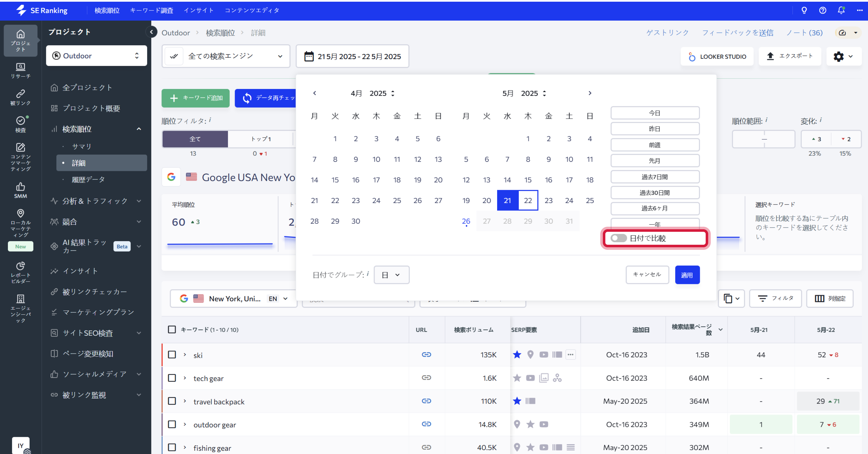Click the キーワード追加 button
The image size is (868, 454).
(x=195, y=98)
